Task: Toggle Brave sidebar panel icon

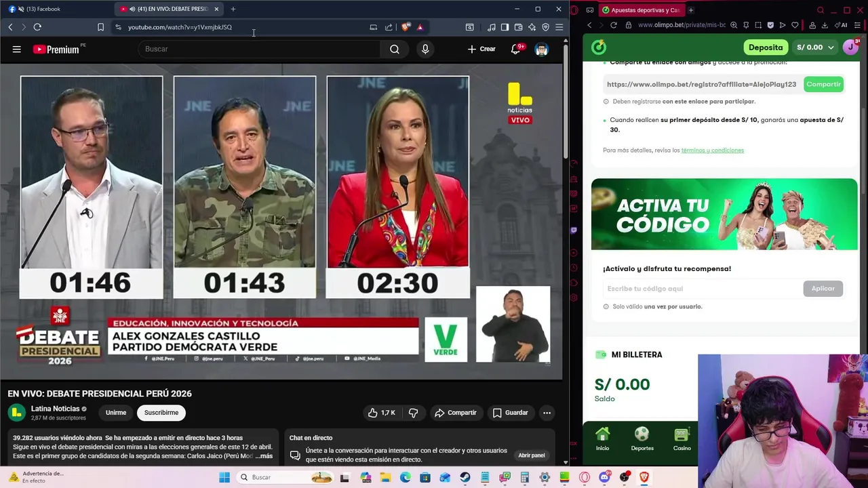Action: coord(505,27)
